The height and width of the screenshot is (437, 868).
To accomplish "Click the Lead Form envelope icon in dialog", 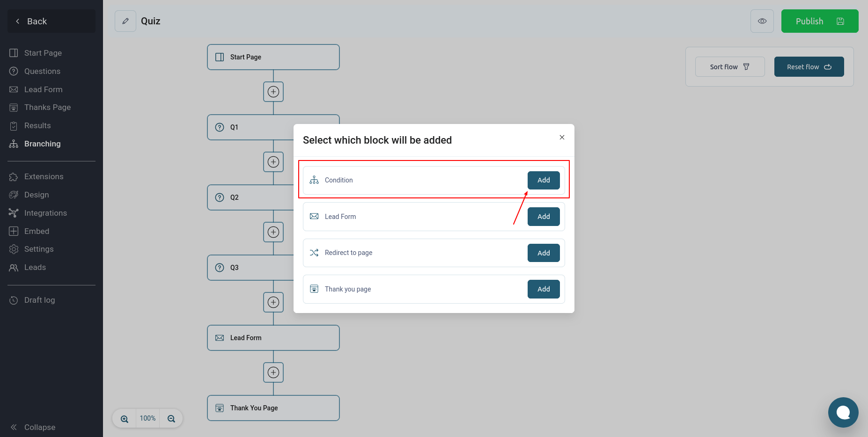I will point(314,216).
